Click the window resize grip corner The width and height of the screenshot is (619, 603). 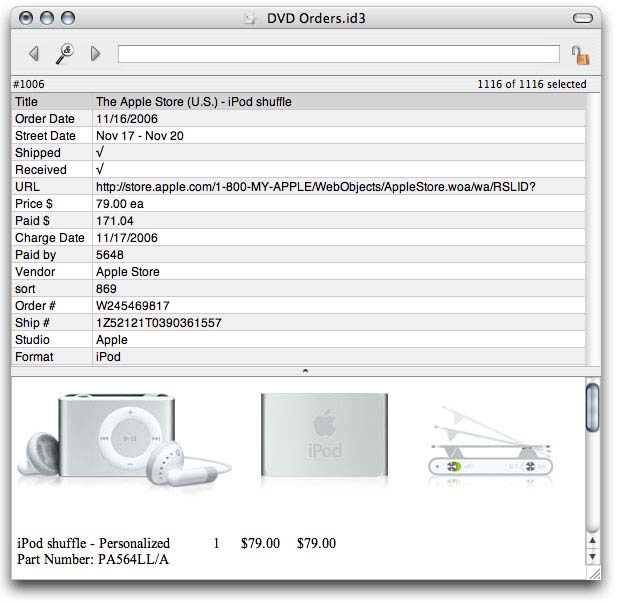point(594,573)
